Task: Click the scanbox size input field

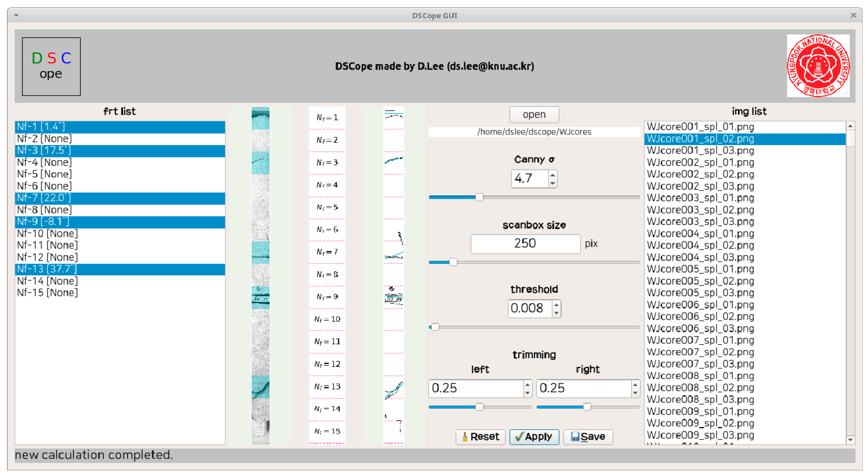Action: 525,243
